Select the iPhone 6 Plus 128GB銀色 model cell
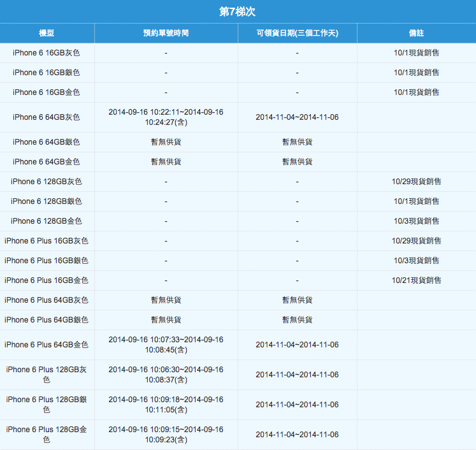 pos(46,405)
